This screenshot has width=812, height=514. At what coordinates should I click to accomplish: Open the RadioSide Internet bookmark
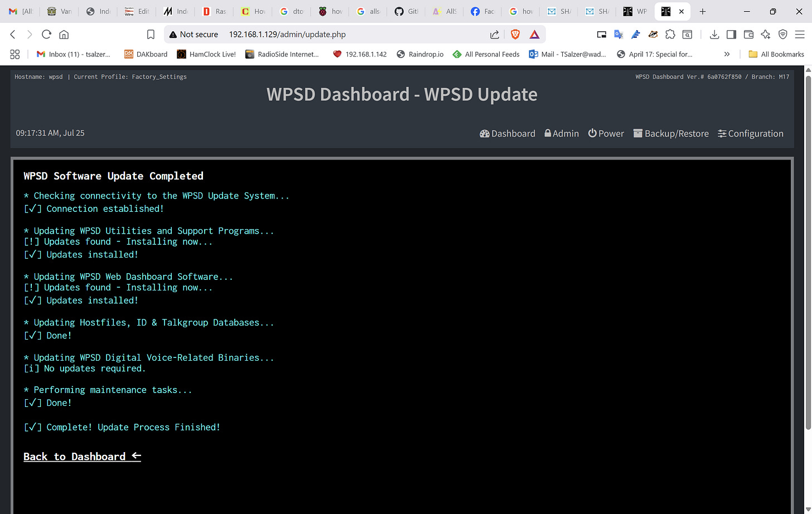[282, 54]
